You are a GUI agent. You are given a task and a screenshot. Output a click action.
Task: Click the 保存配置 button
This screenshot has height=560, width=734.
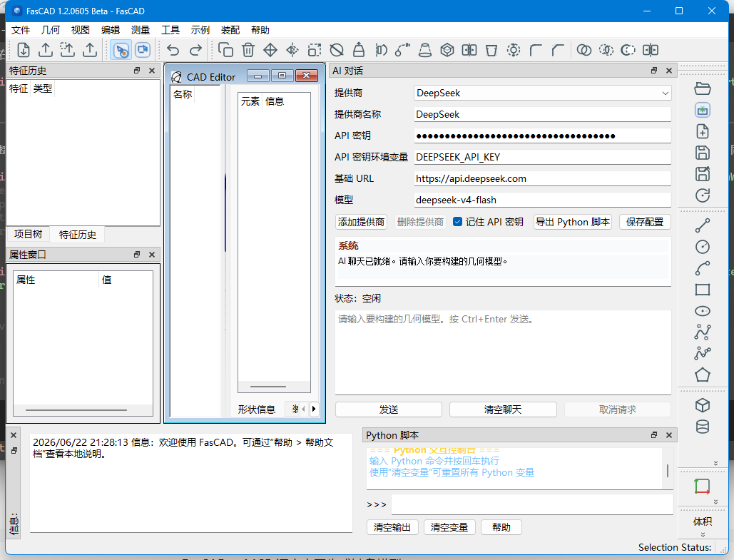coord(645,222)
